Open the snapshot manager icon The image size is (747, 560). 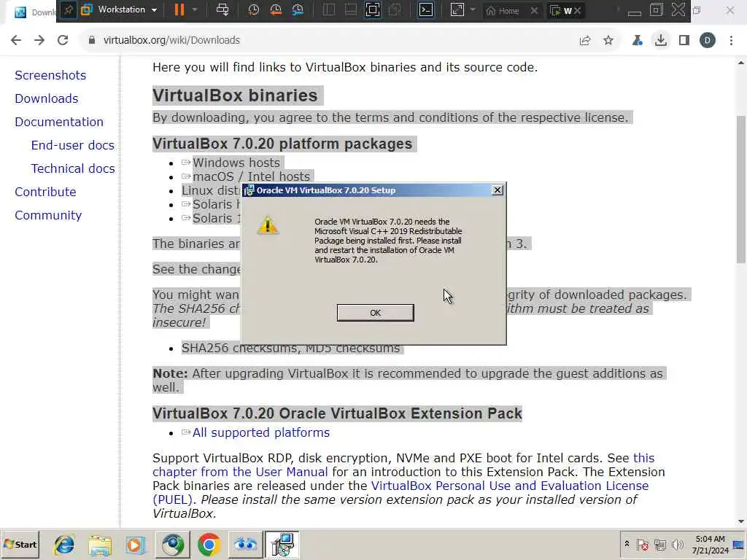[x=298, y=9]
